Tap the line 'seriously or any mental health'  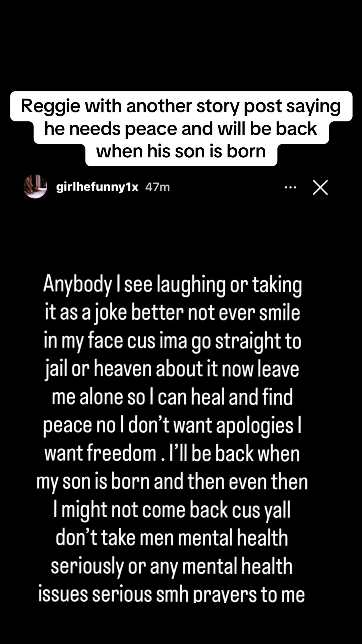tap(172, 566)
